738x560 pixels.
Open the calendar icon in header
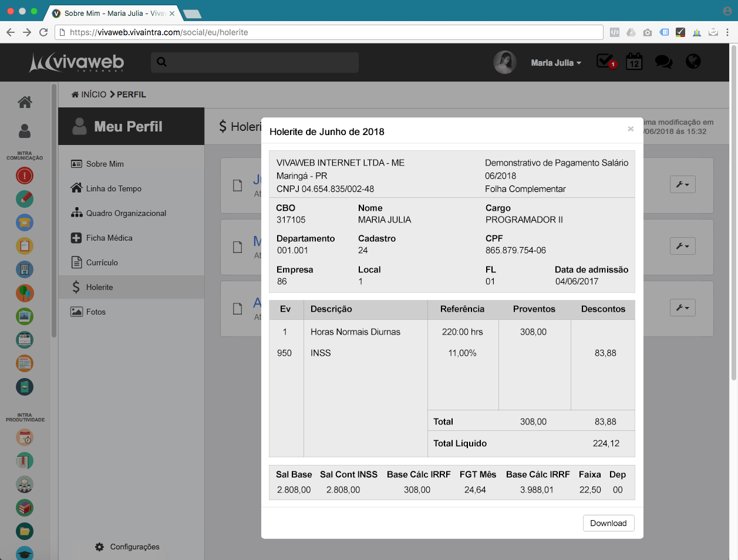tap(634, 62)
